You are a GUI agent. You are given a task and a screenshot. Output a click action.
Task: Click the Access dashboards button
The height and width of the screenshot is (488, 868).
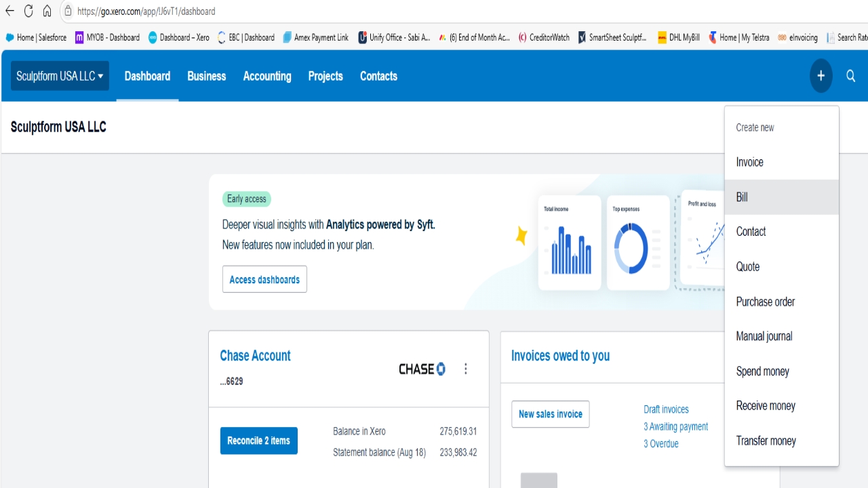pos(264,279)
